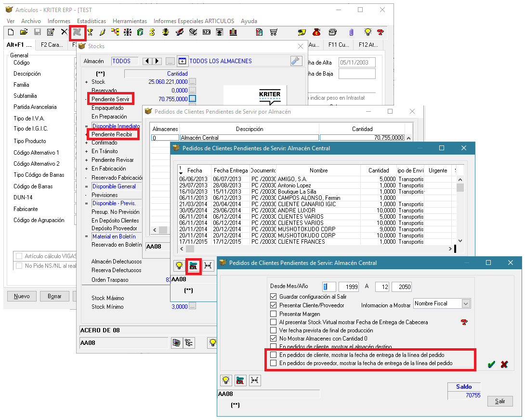
Task: Click the edit notepad icon in Artículos toolbar
Action: (51, 32)
